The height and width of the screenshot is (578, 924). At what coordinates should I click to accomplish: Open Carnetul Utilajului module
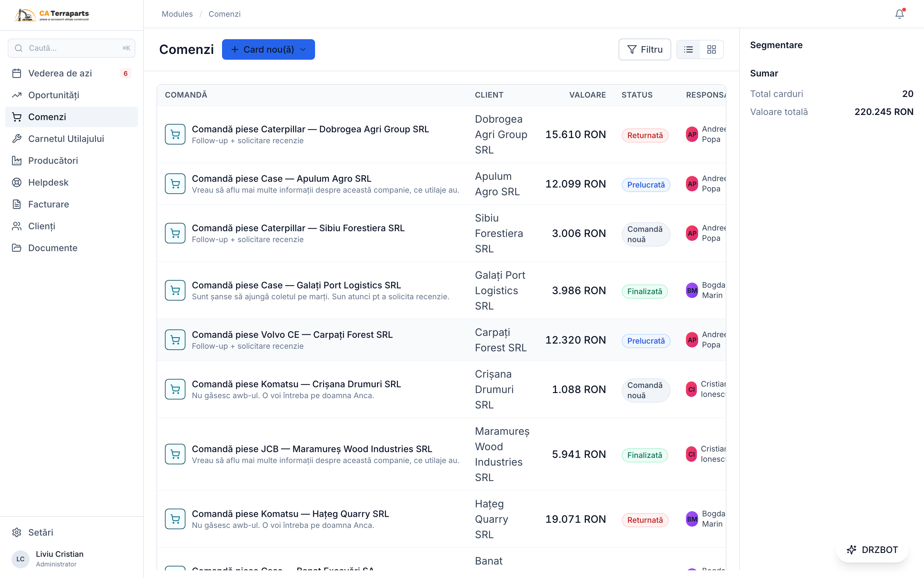[72, 138]
